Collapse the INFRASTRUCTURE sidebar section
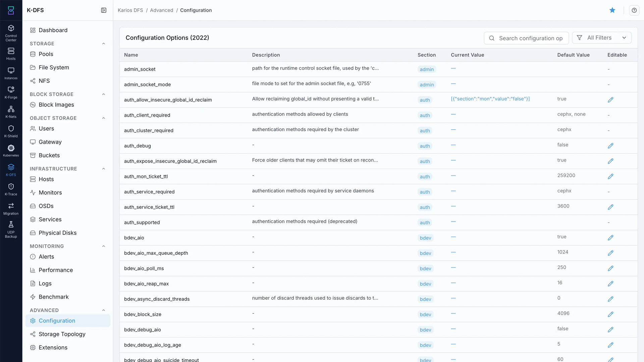The image size is (644, 362). (104, 169)
